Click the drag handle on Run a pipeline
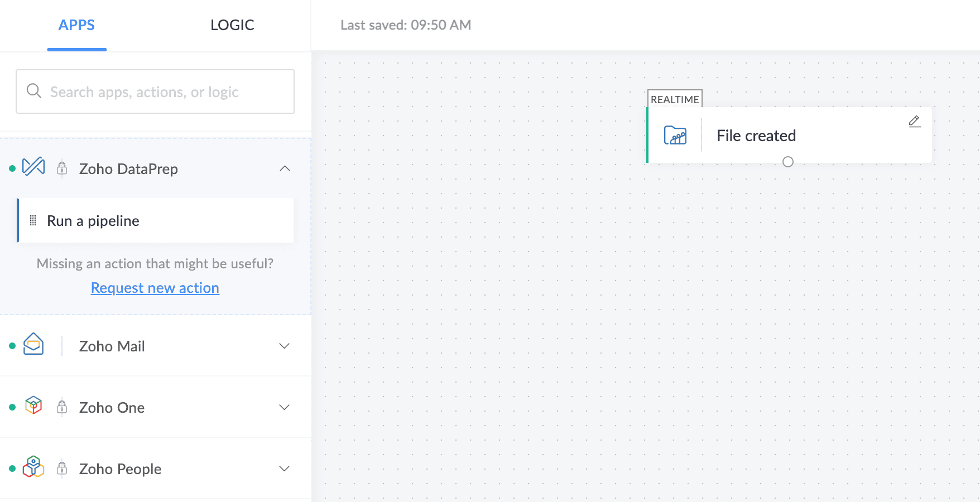This screenshot has height=502, width=980. pos(33,220)
